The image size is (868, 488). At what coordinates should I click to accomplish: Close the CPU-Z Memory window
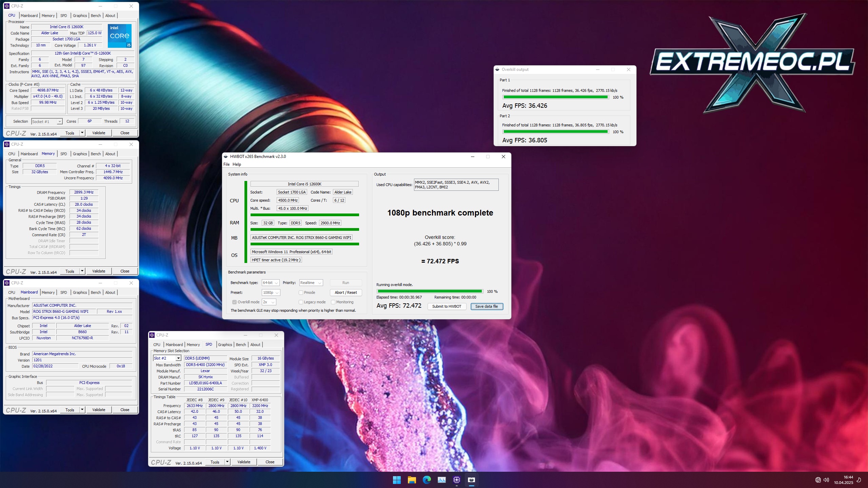pyautogui.click(x=131, y=144)
